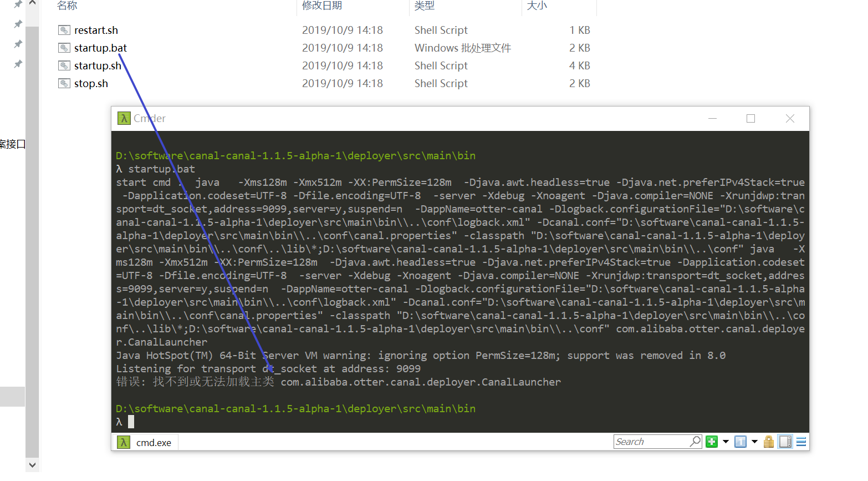Select the stop.sh file

[x=91, y=83]
